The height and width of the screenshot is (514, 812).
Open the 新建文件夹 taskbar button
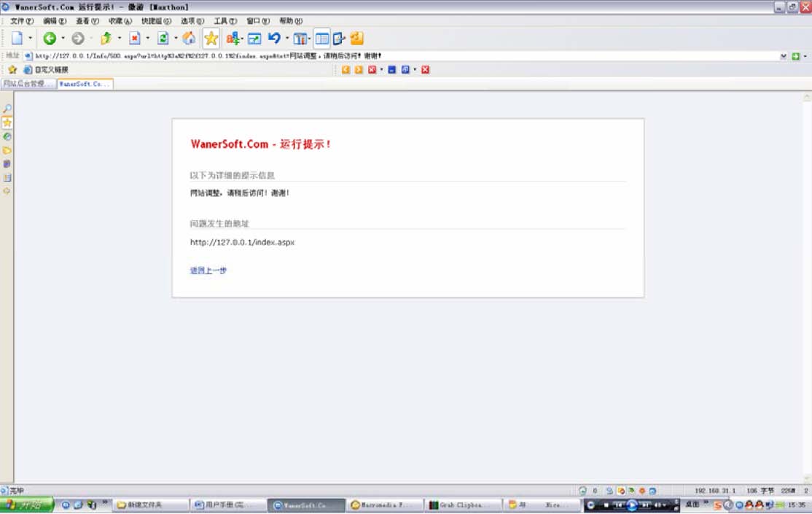pyautogui.click(x=151, y=505)
